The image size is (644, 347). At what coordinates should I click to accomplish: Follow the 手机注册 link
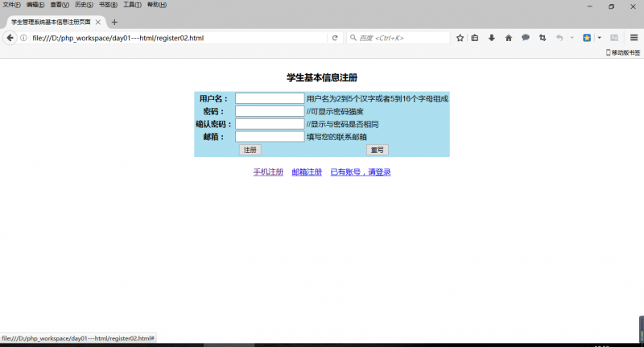click(268, 172)
